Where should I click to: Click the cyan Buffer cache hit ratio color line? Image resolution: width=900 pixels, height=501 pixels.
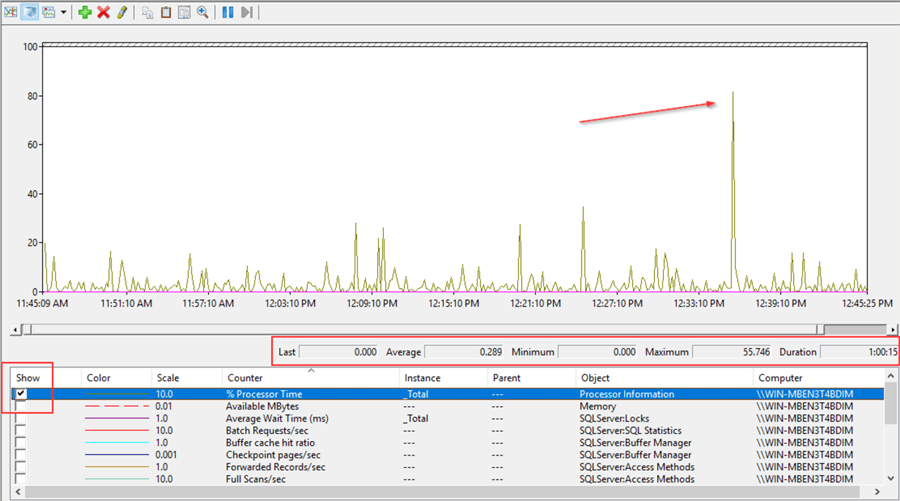[x=117, y=442]
